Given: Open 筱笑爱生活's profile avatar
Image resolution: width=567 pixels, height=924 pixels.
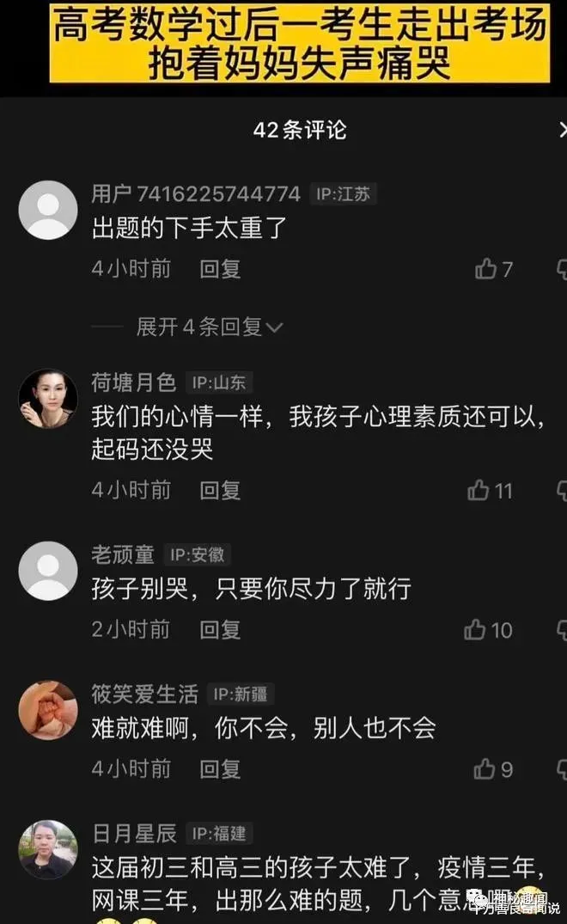Looking at the screenshot, I should 48,710.
